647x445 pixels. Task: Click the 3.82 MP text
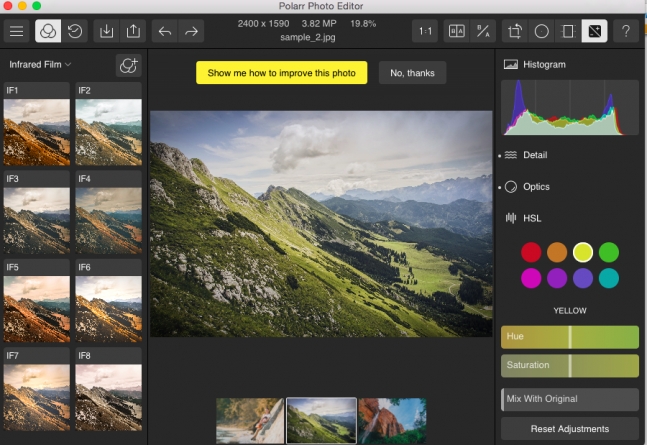319,24
